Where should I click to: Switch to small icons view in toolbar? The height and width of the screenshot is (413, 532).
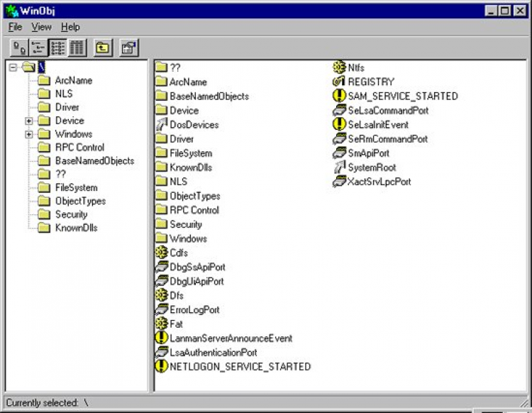coord(38,48)
